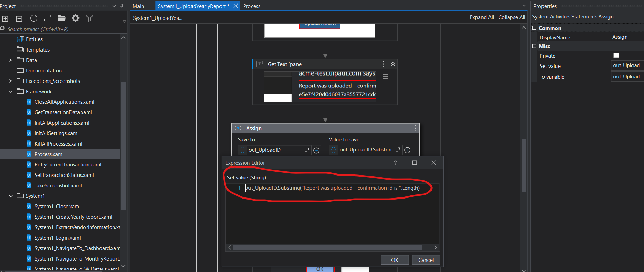The width and height of the screenshot is (644, 272).
Task: Click the project filter funnel icon
Action: point(89,18)
